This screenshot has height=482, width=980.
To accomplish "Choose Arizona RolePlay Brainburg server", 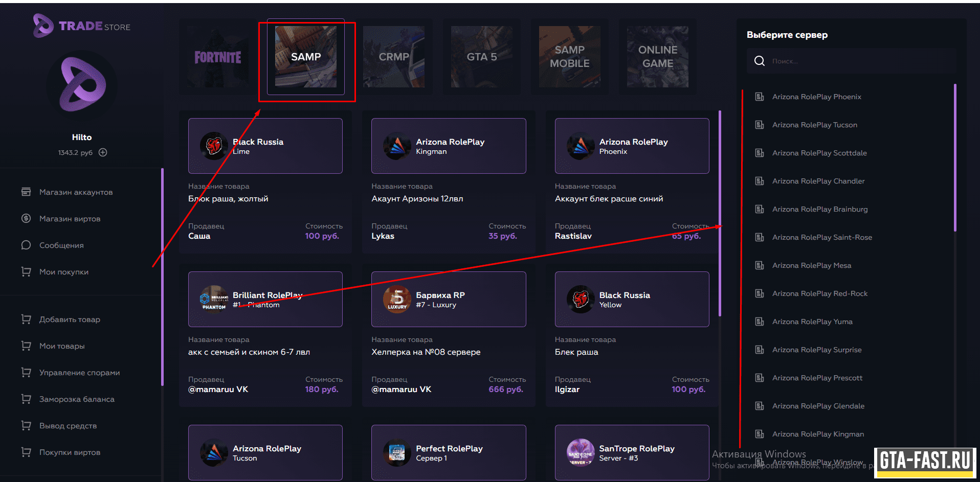I will [x=820, y=209].
